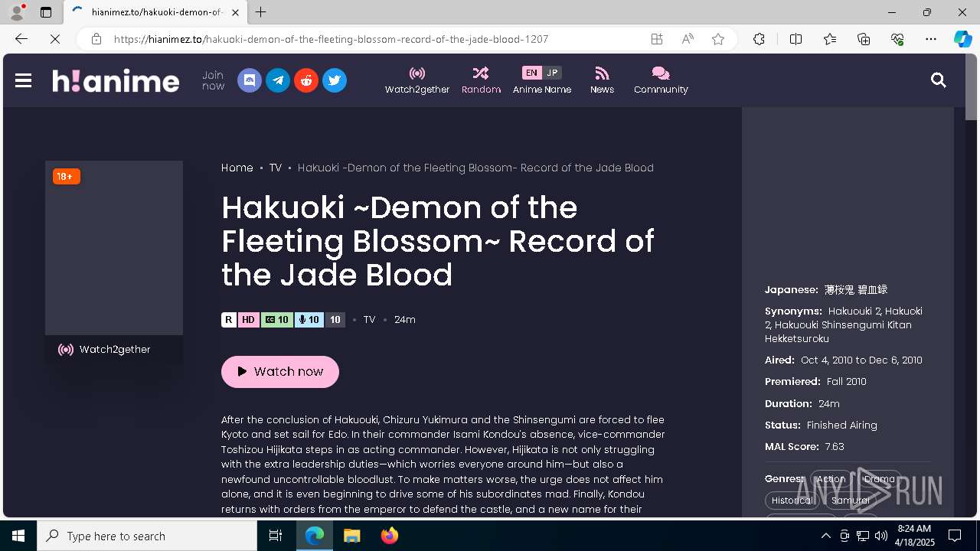Open File Explorer from taskbar
Image resolution: width=980 pixels, height=551 pixels.
[351, 536]
